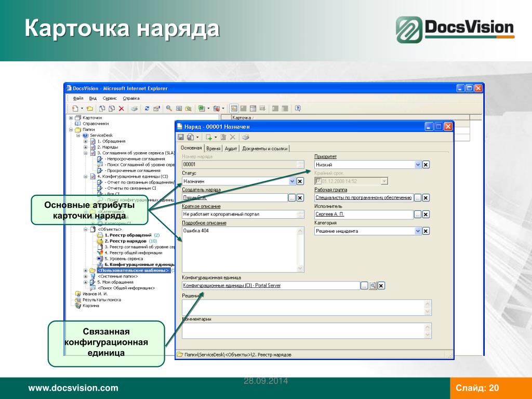Click browse button for Конфигурационная единица field
532x399 pixels.
coord(364,286)
